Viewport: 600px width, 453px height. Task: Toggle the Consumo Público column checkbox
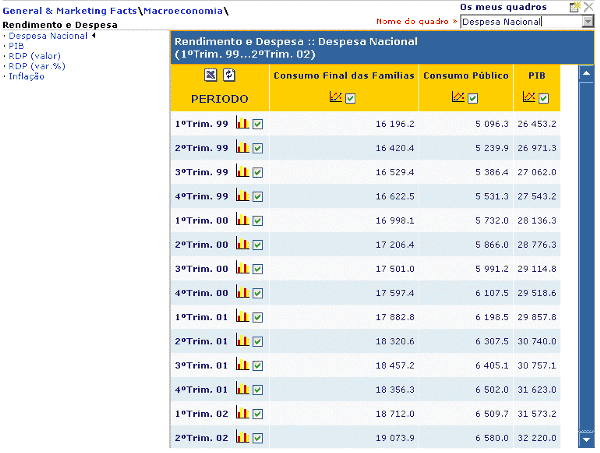click(473, 98)
